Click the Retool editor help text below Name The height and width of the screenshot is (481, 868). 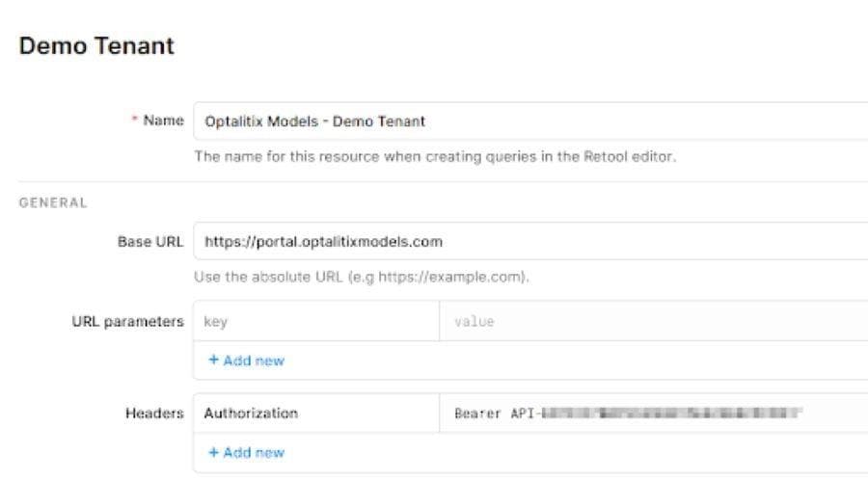434,157
